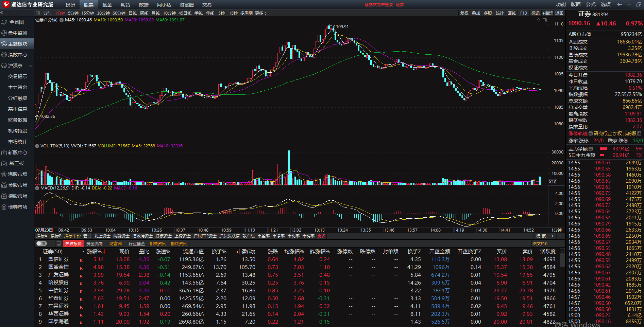The width and height of the screenshot is (644, 327).
Task: Select the 5分钟 period button
Action: coord(73,13)
